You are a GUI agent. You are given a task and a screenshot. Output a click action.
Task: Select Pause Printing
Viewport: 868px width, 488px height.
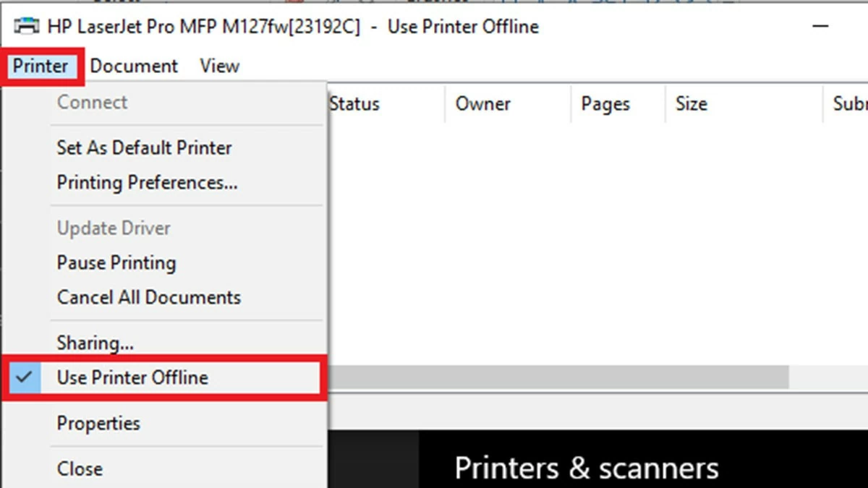point(116,262)
